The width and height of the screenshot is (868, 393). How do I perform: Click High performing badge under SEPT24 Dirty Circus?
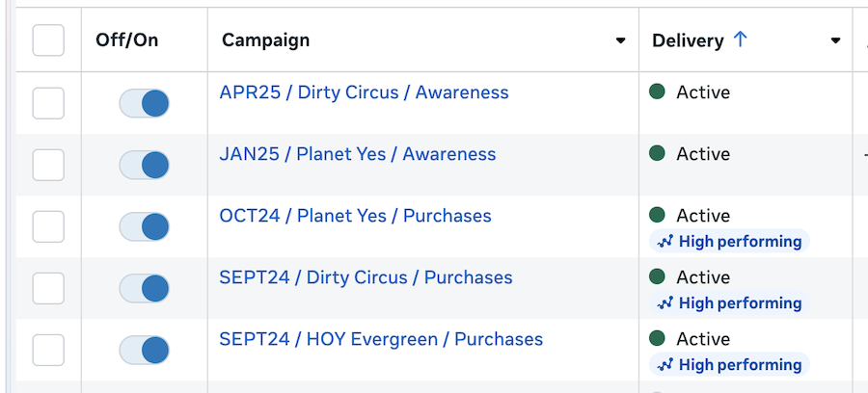coord(729,303)
